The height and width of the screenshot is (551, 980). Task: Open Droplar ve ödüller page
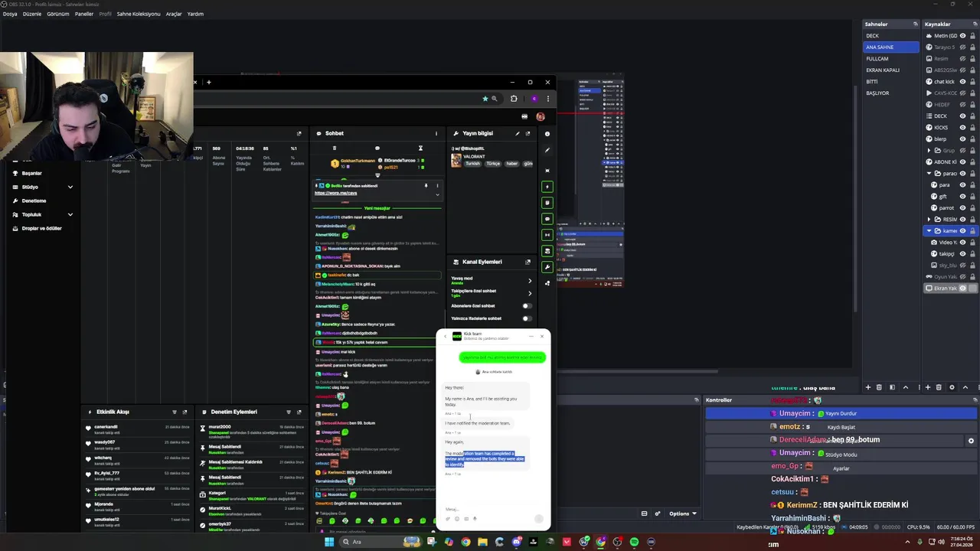click(x=42, y=228)
